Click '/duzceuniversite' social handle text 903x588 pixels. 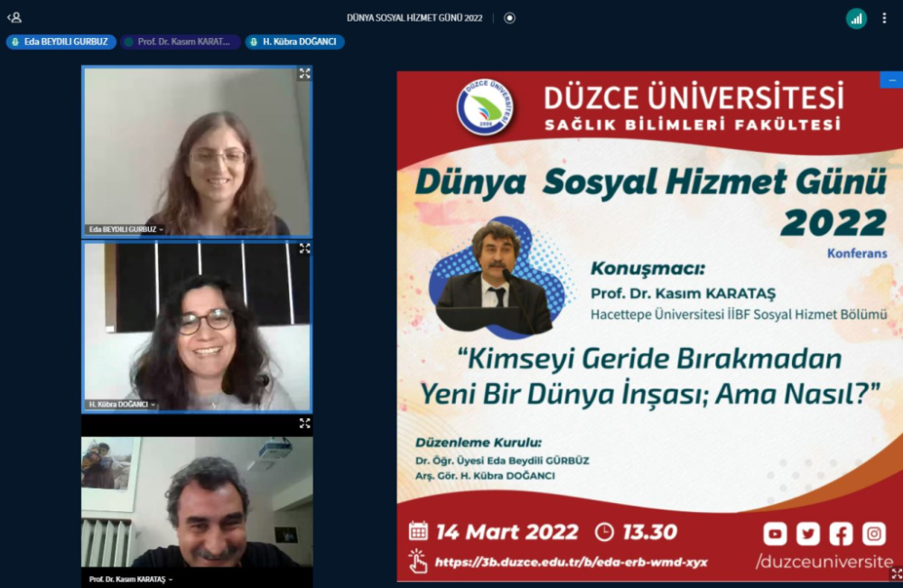(824, 562)
